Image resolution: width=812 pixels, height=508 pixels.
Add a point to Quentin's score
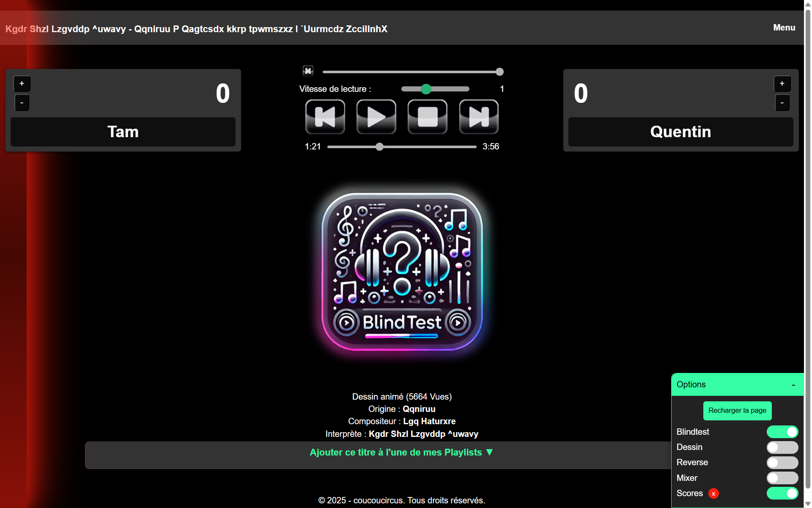tap(782, 83)
